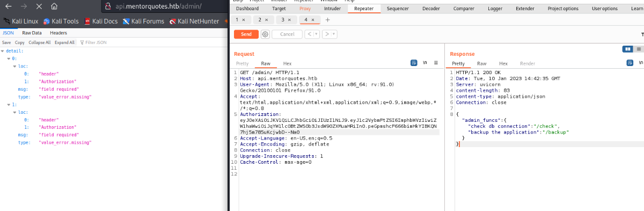644x211 pixels.
Task: Select side-by-side split layout icon
Action: [x=627, y=49]
